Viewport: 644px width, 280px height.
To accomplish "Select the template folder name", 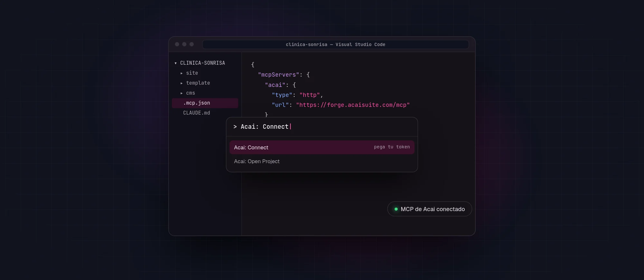I will tap(198, 83).
